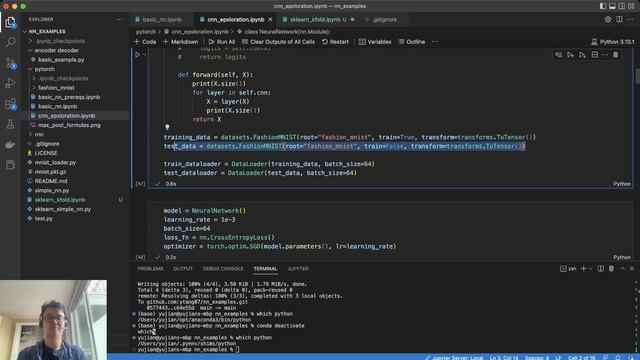Viewport: 640px width, 360px height.
Task: Click the pytorch breadcrumb segment
Action: (x=146, y=31)
